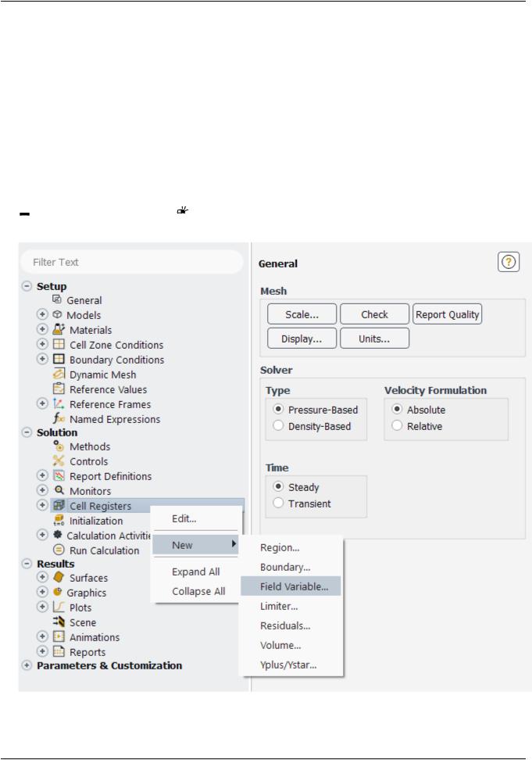Select Residuals... in New submenu
This screenshot has height=760, width=532.
291,626
